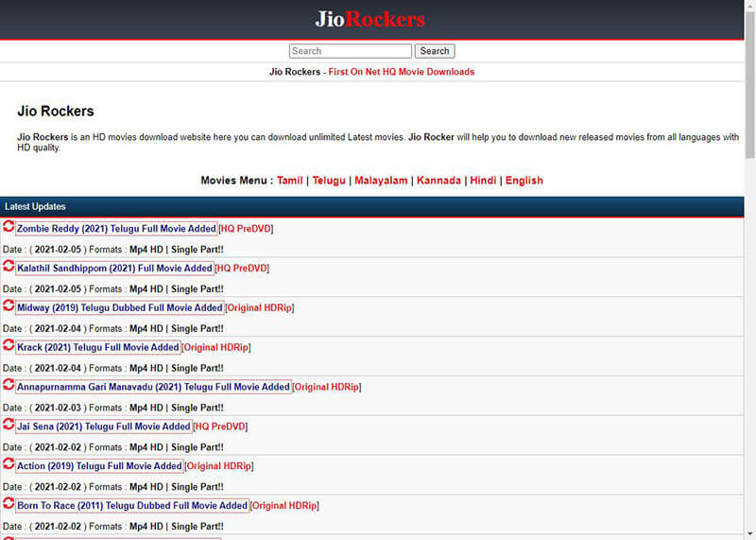The width and height of the screenshot is (756, 540).
Task: Click Original HDRip tag after Born To Race
Action: (284, 506)
